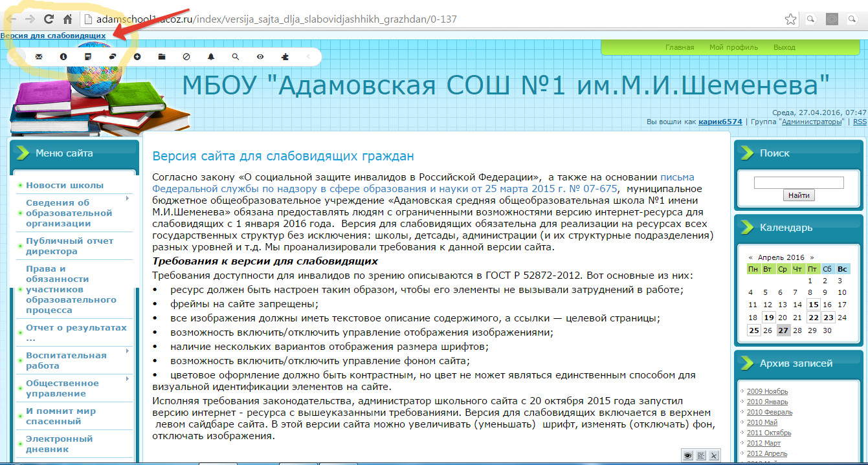Image resolution: width=868 pixels, height=465 pixels.
Task: Click the Администраторы group link
Action: 813,122
